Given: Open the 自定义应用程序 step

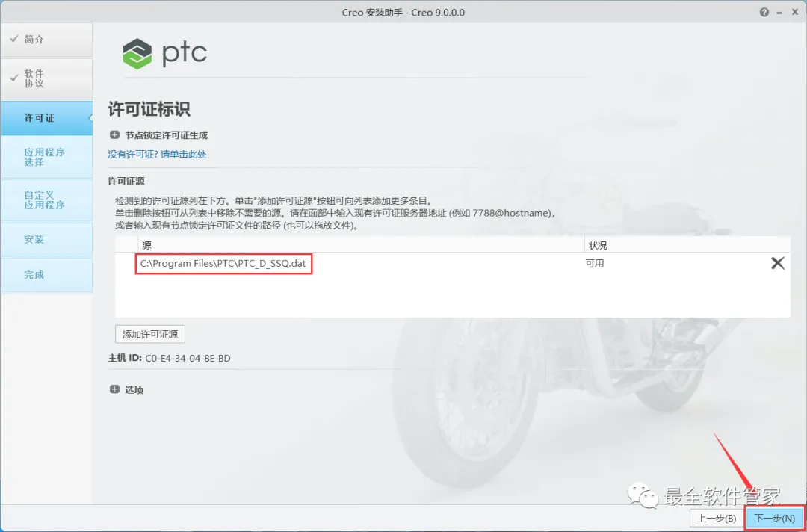Looking at the screenshot, I should [x=46, y=200].
